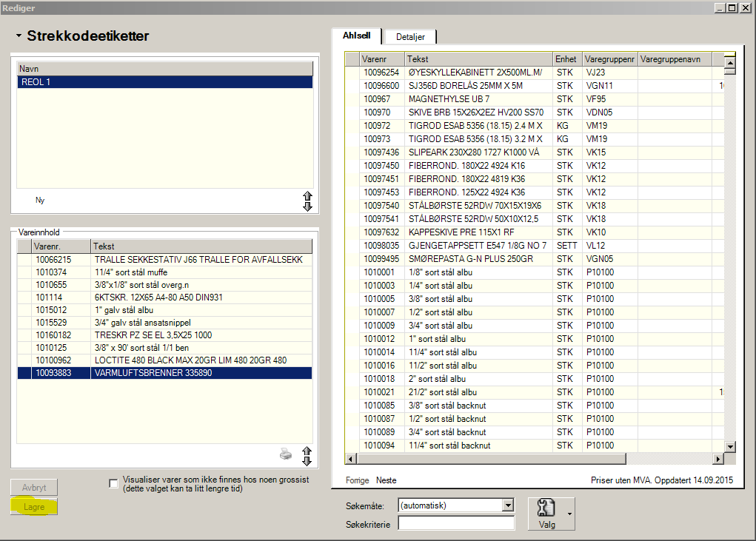Select SJ356D BORELÅS 25MM X 5M row
This screenshot has height=541, width=756.
pyautogui.click(x=534, y=86)
